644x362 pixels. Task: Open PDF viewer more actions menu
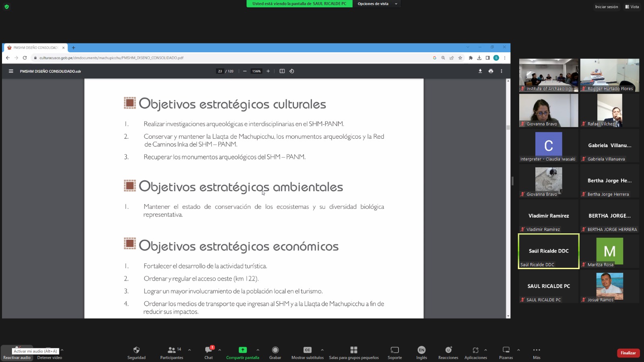click(502, 71)
